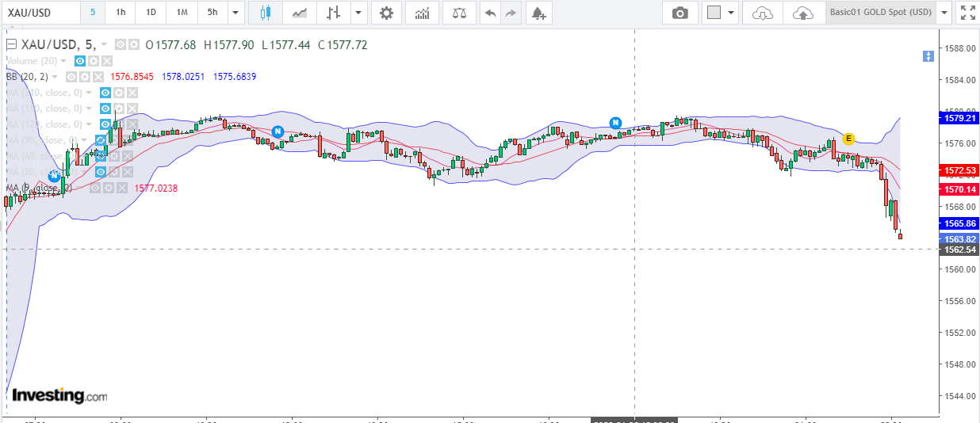Open the time interval dropdown arrow
Image resolution: width=980 pixels, height=423 pixels.
click(235, 13)
